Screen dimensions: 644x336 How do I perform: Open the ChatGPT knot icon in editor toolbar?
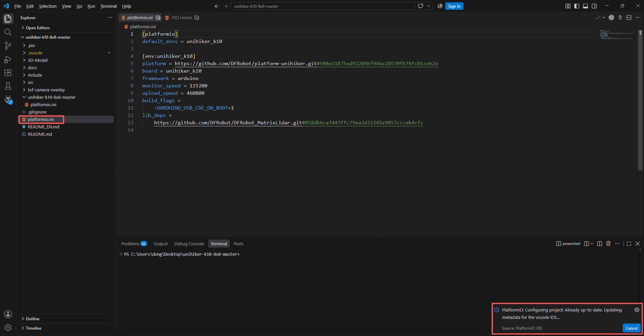611,17
